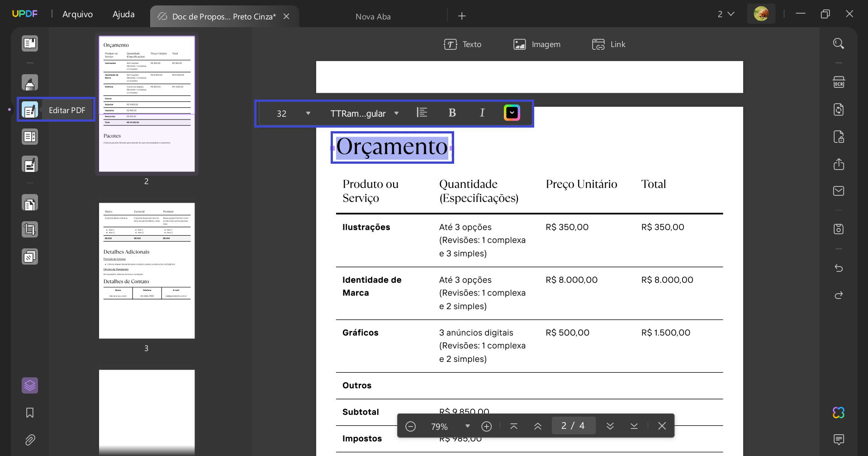
Task: Open the protect PDF tool
Action: (839, 137)
